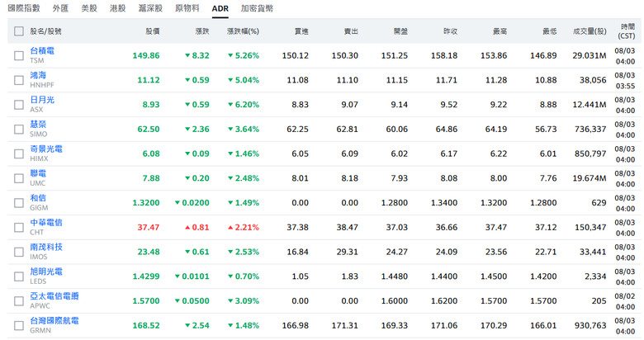Sort by the 漲跌 column header

point(202,31)
